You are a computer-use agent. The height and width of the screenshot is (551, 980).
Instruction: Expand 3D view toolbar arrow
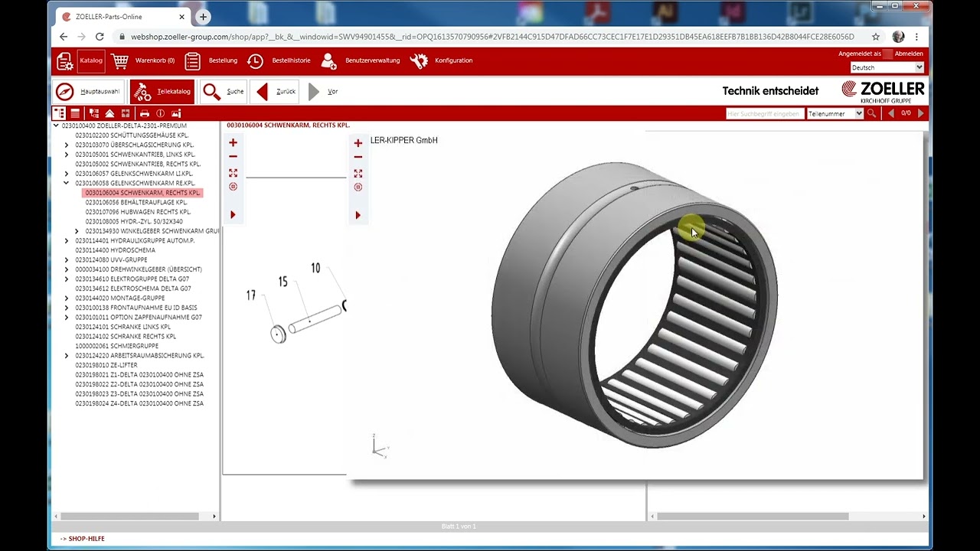pos(358,216)
